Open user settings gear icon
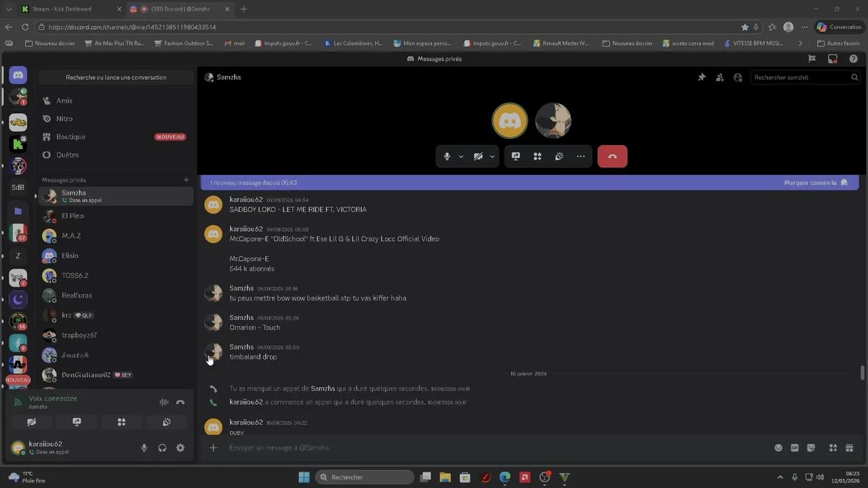 (180, 447)
